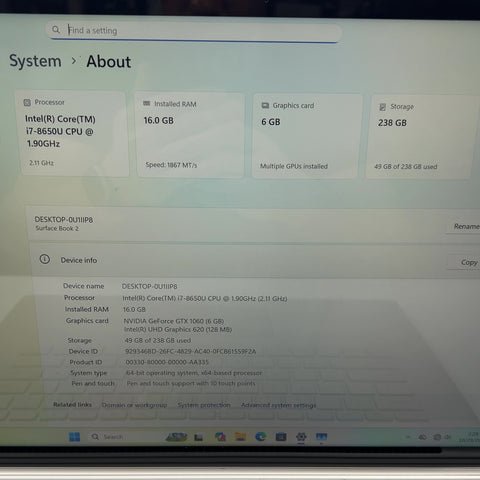Click the Surface Book 2 model label
Image resolution: width=480 pixels, height=480 pixels.
[x=57, y=228]
